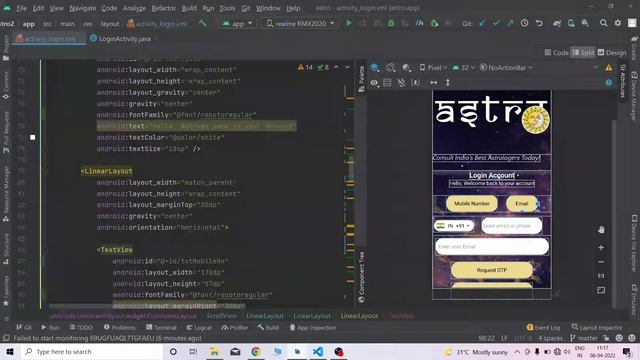Zoom out of the design preview
This screenshot has width=640, height=360.
[x=601, y=262]
